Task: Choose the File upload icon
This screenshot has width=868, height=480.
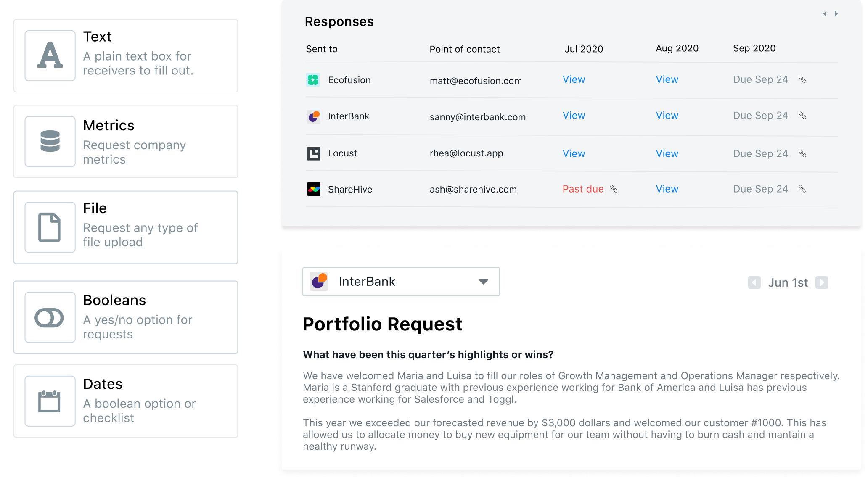Action: coord(50,227)
